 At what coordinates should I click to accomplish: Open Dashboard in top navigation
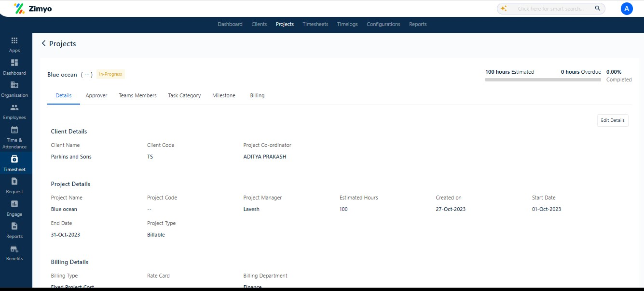pyautogui.click(x=230, y=24)
